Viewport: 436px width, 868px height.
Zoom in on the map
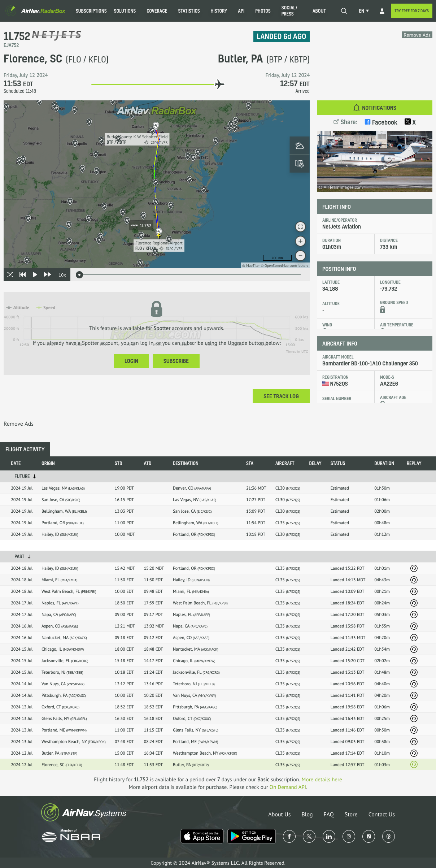point(300,241)
